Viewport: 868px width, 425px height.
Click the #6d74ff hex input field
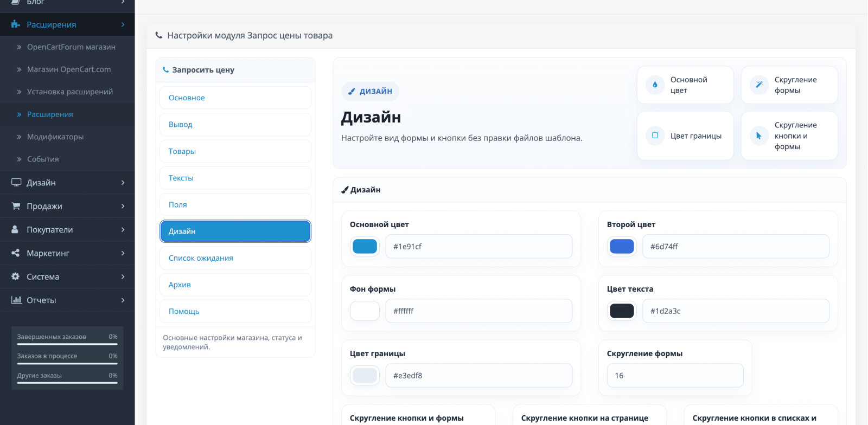tap(736, 246)
